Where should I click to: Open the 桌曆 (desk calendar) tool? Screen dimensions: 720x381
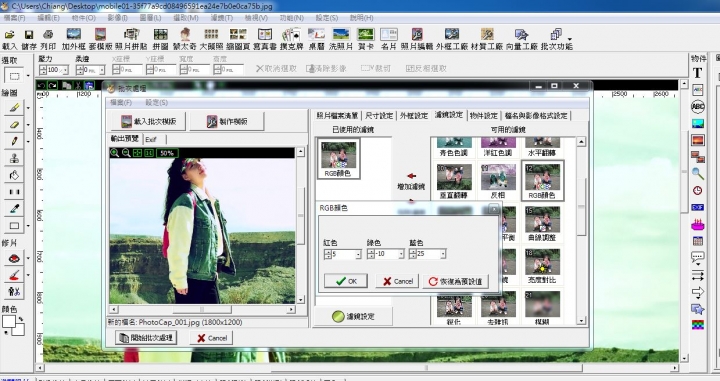coord(316,34)
